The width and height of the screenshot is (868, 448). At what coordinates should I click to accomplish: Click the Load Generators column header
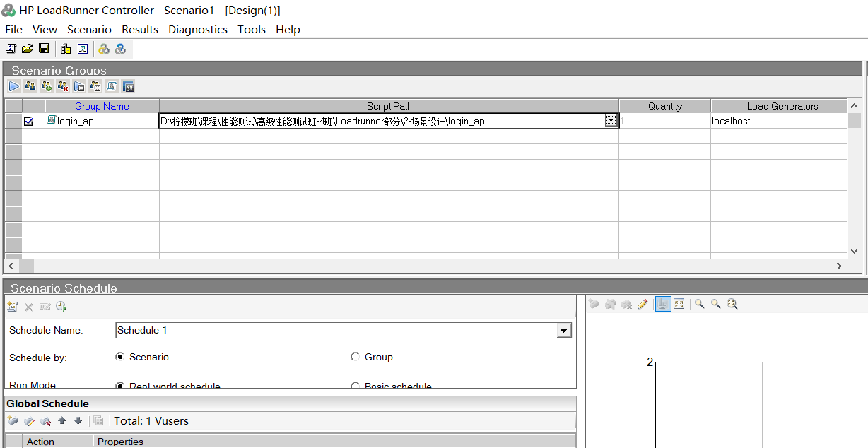[x=782, y=106]
